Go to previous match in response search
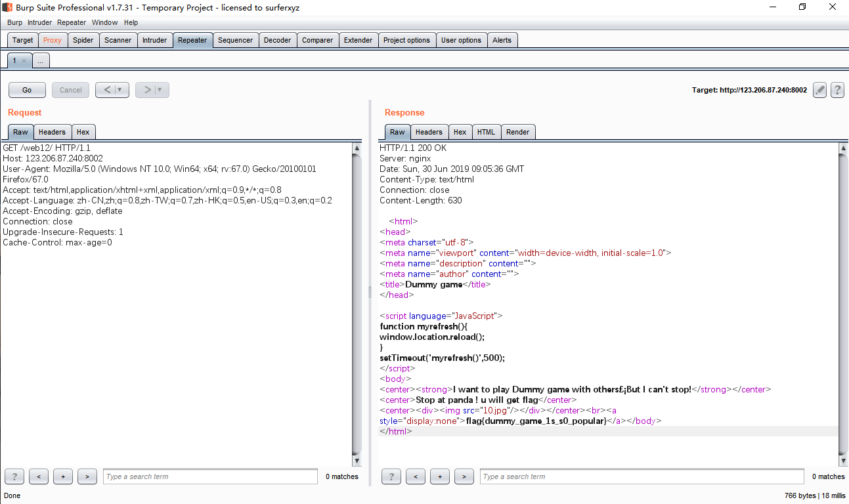 (416, 476)
